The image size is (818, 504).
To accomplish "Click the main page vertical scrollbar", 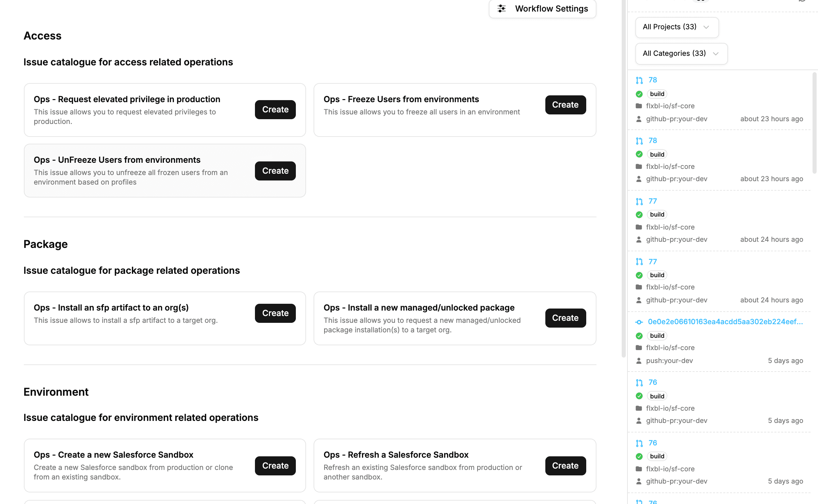I will click(x=623, y=179).
